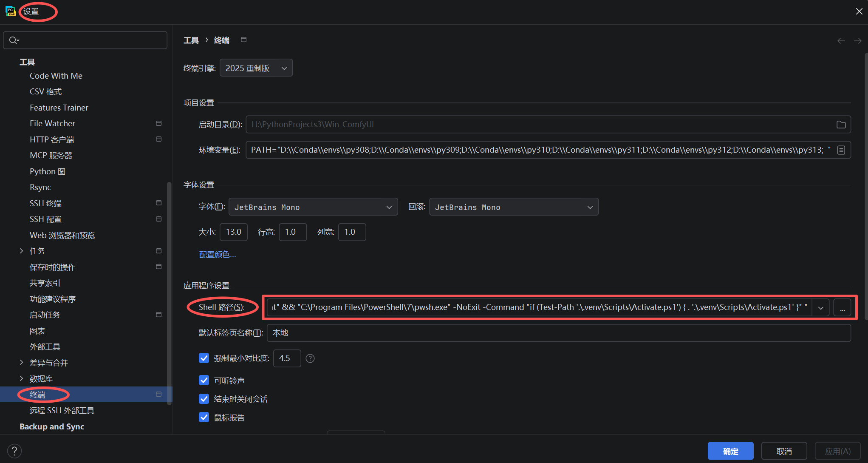This screenshot has height=463, width=868.
Task: Click the back navigation arrow
Action: point(841,41)
